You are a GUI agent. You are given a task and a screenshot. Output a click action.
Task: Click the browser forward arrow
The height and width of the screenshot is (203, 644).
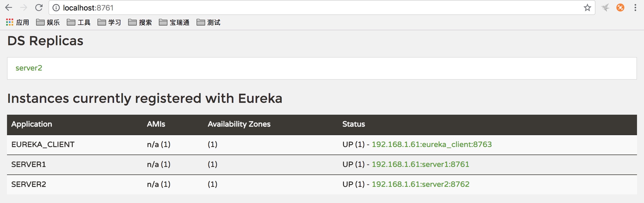[24, 8]
